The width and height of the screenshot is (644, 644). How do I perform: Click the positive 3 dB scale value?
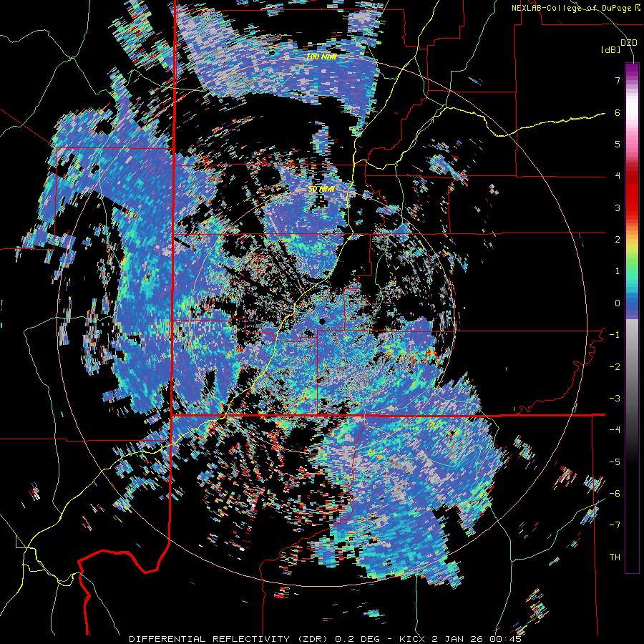(618, 208)
